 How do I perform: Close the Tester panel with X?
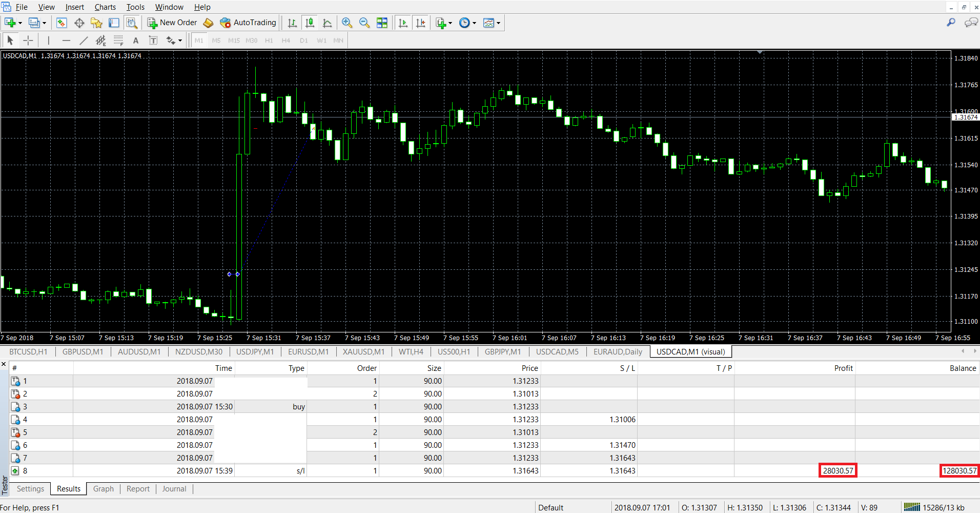(4, 364)
